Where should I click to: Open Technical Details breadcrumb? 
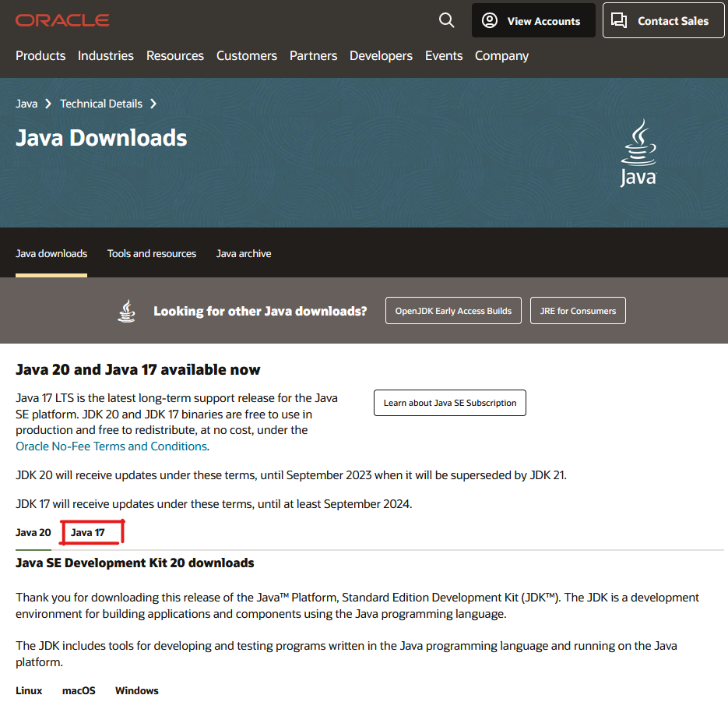click(x=101, y=104)
